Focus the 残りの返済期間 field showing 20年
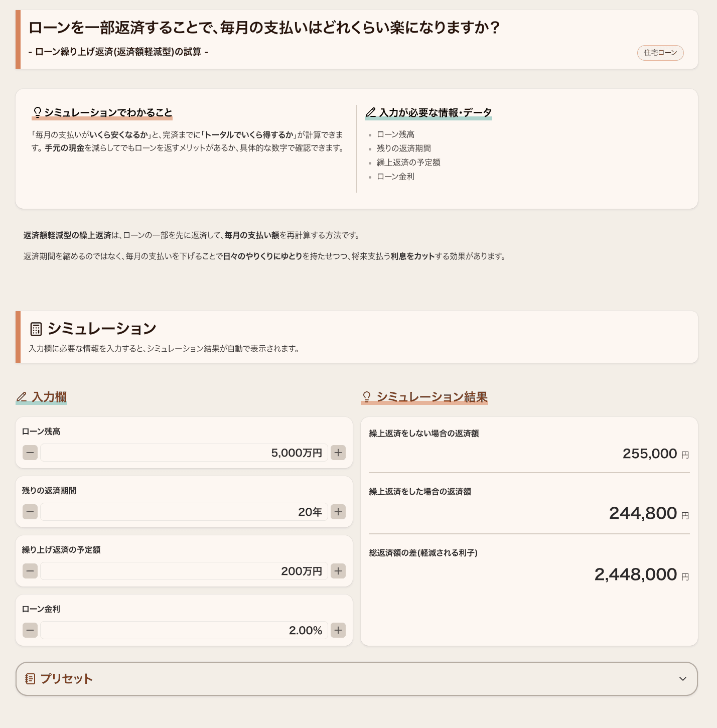 click(184, 512)
